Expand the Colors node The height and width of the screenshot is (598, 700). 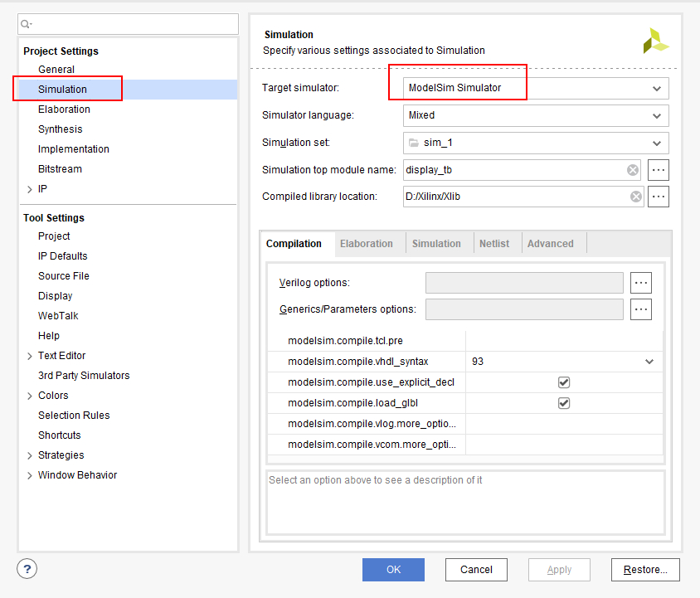coord(30,396)
